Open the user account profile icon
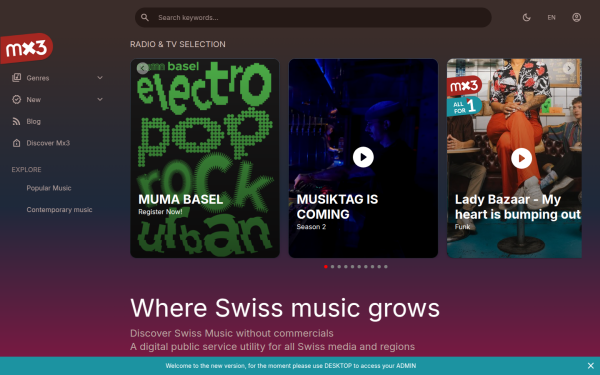The height and width of the screenshot is (375, 600). pos(577,18)
